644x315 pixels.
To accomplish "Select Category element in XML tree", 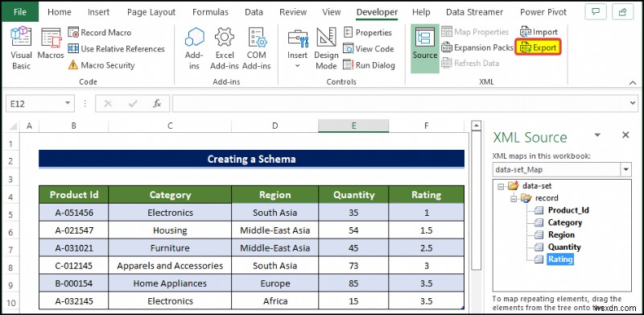I will click(x=565, y=222).
